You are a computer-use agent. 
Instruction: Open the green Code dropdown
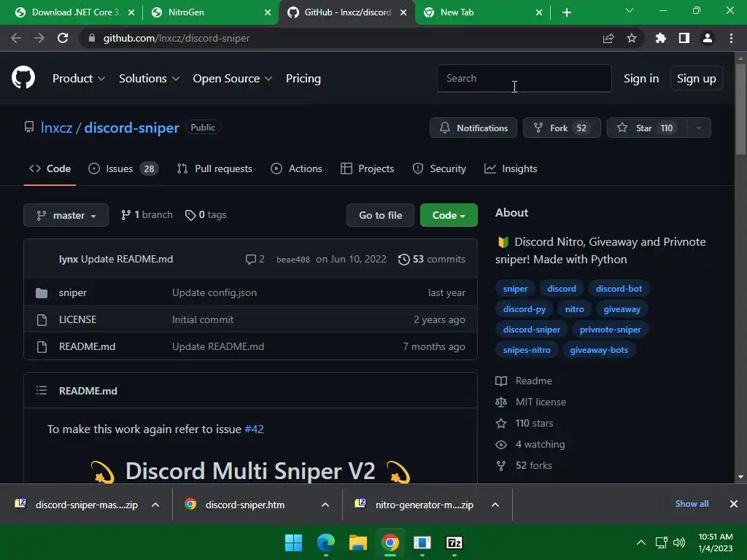449,215
